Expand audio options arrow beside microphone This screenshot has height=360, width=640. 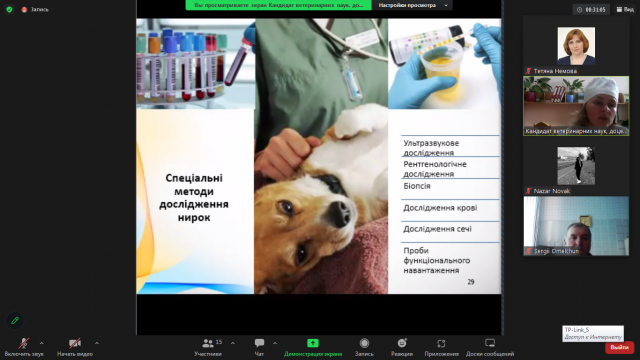[x=41, y=343]
